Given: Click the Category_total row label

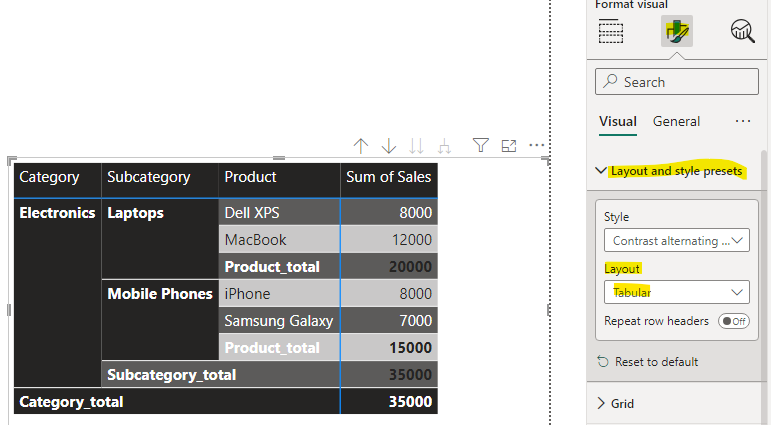Looking at the screenshot, I should tap(177, 402).
